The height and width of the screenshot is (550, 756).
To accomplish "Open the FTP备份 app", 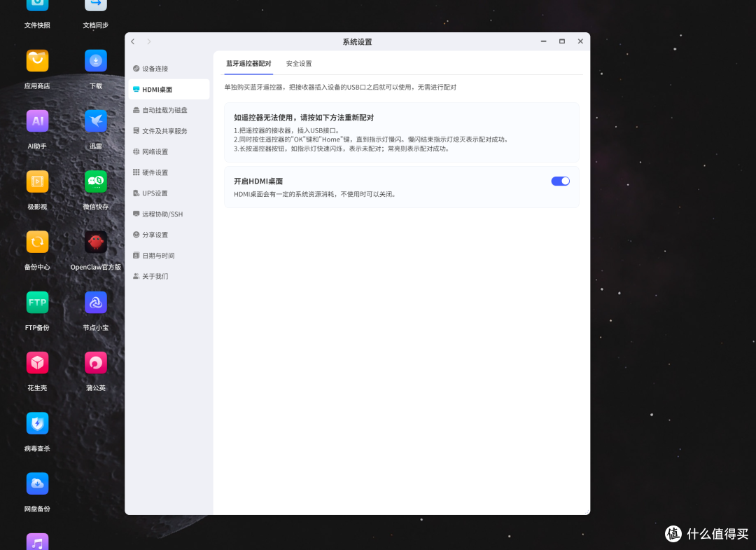I will point(37,303).
